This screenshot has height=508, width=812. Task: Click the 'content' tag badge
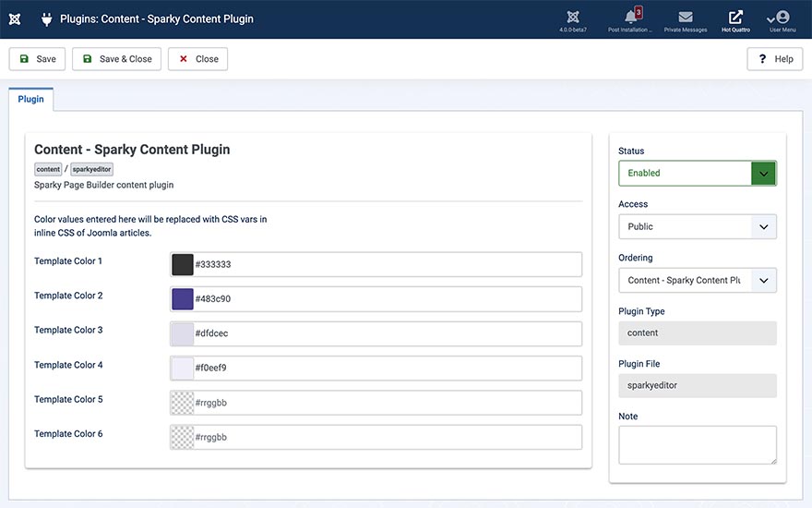pos(48,170)
